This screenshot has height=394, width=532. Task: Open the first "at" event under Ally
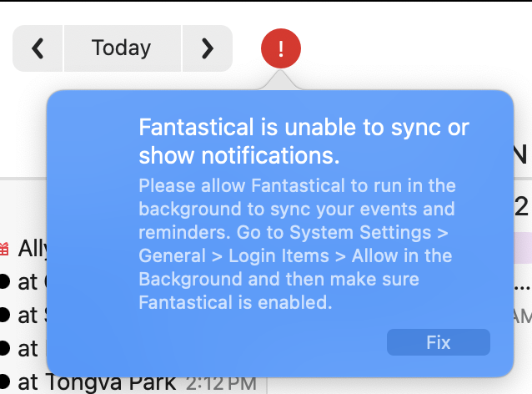[28, 281]
